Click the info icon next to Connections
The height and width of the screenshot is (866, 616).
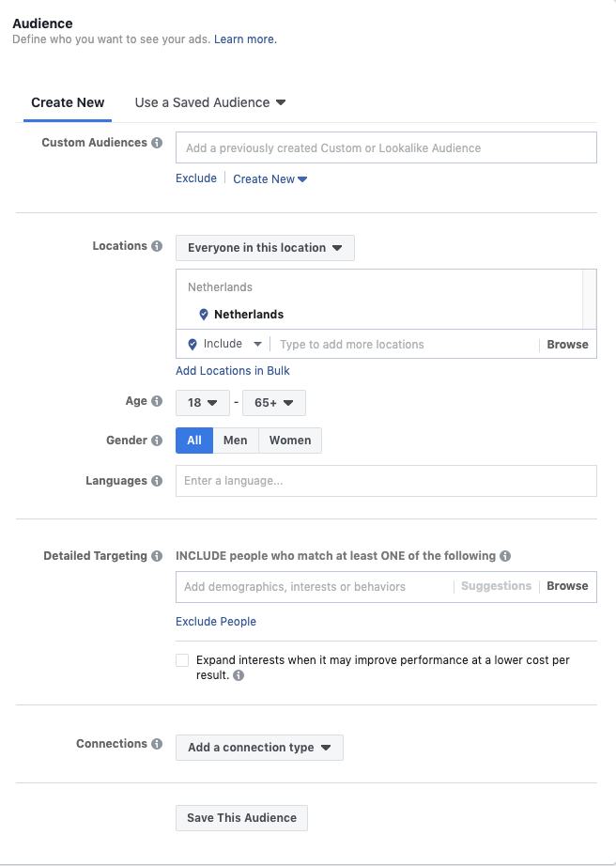pos(157,744)
